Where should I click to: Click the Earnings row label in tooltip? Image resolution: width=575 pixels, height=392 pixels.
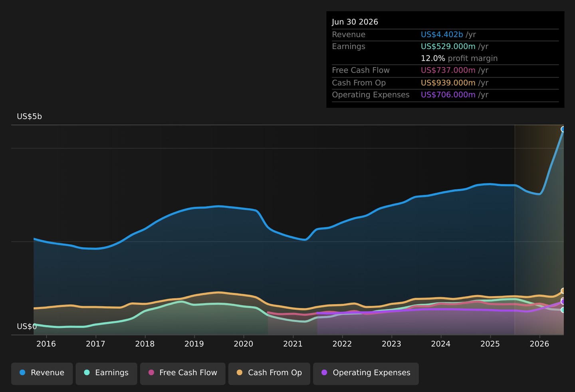pyautogui.click(x=349, y=47)
